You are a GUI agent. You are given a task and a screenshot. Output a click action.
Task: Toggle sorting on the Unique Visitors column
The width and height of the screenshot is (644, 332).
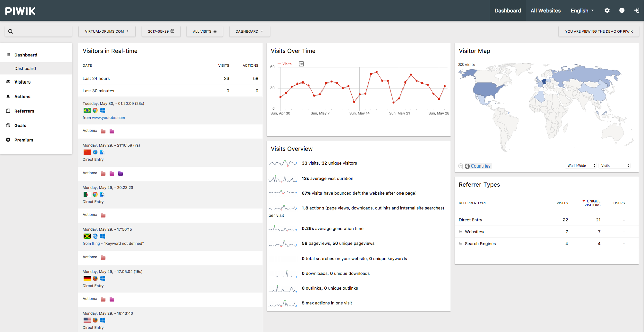(592, 202)
